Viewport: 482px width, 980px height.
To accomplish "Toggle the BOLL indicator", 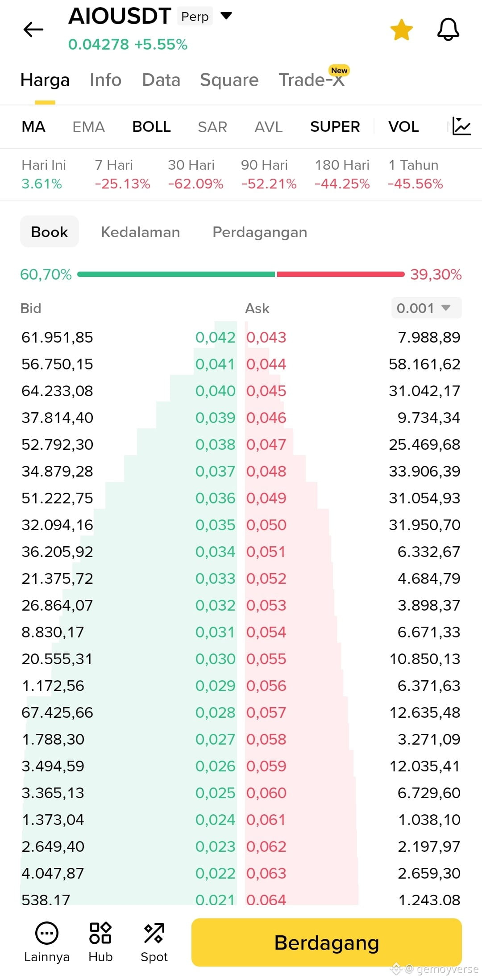I will (x=152, y=127).
